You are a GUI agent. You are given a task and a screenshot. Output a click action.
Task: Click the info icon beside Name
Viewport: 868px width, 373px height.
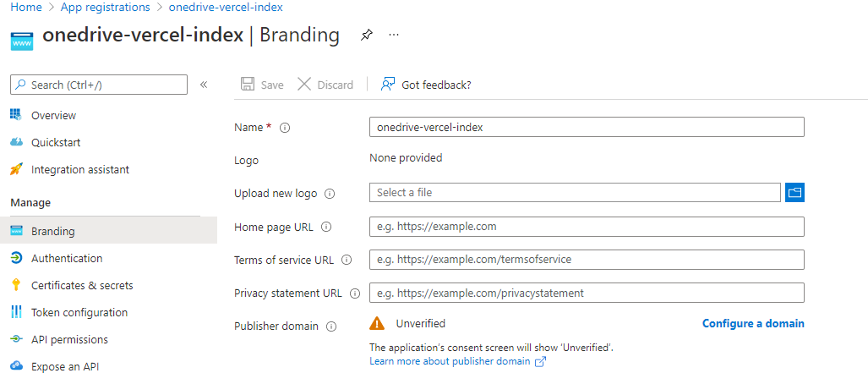tap(285, 128)
